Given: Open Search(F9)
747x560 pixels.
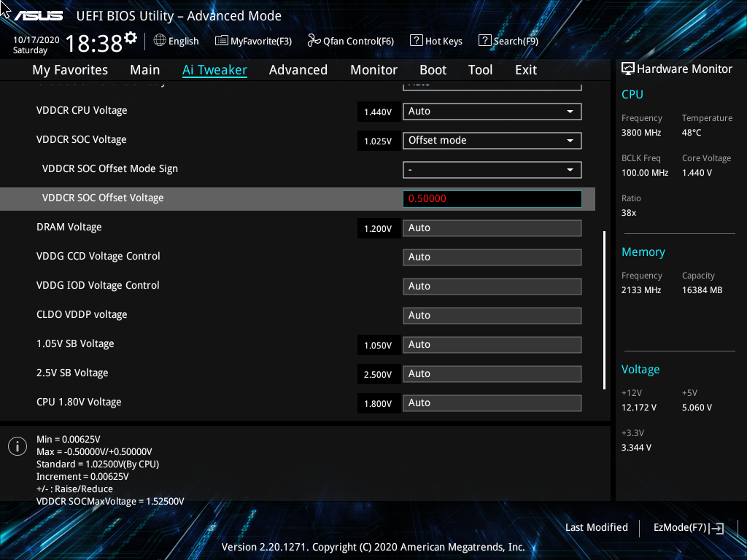Looking at the screenshot, I should [x=508, y=41].
